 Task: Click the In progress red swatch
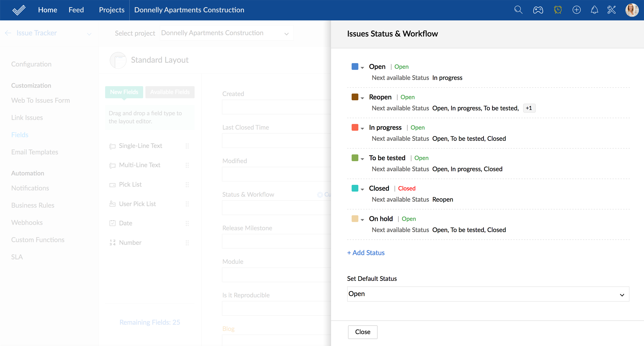coord(355,127)
